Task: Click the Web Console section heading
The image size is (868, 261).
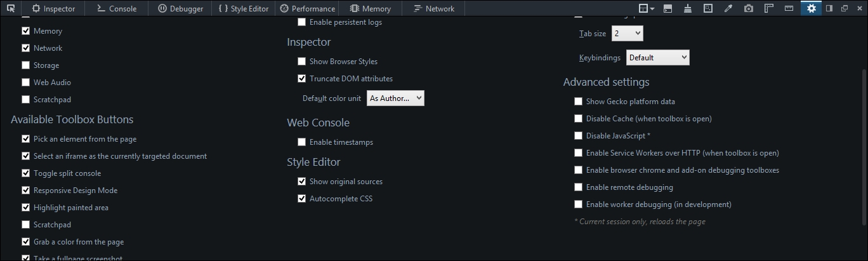Action: point(318,123)
